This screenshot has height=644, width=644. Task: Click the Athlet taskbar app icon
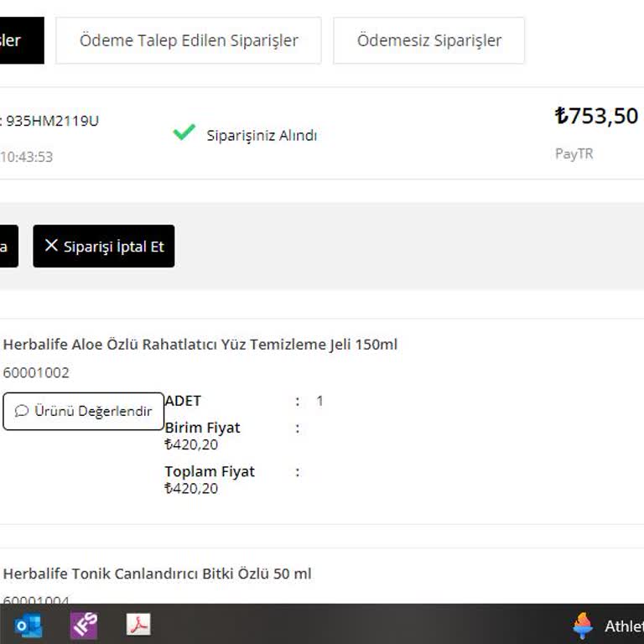[583, 626]
